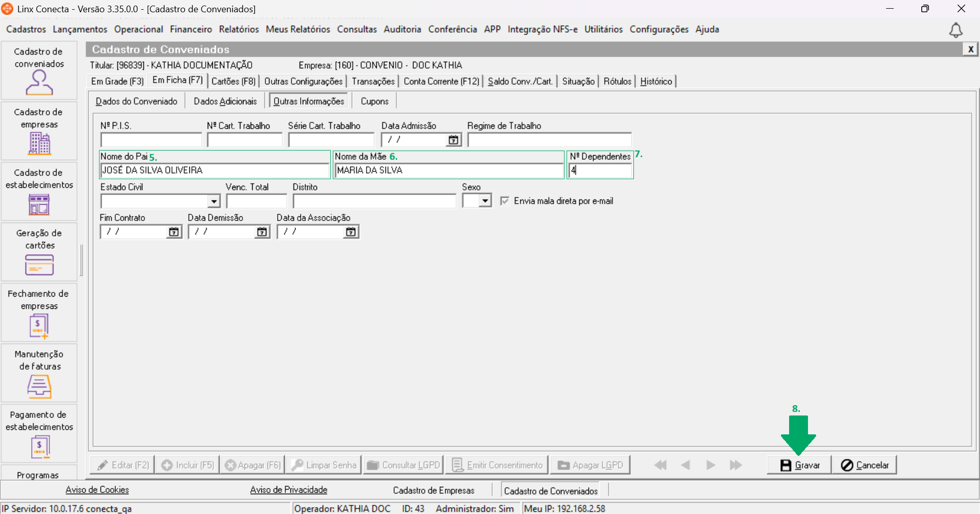The image size is (980, 514).
Task: Open Fechamento de empresas icon
Action: click(x=39, y=326)
